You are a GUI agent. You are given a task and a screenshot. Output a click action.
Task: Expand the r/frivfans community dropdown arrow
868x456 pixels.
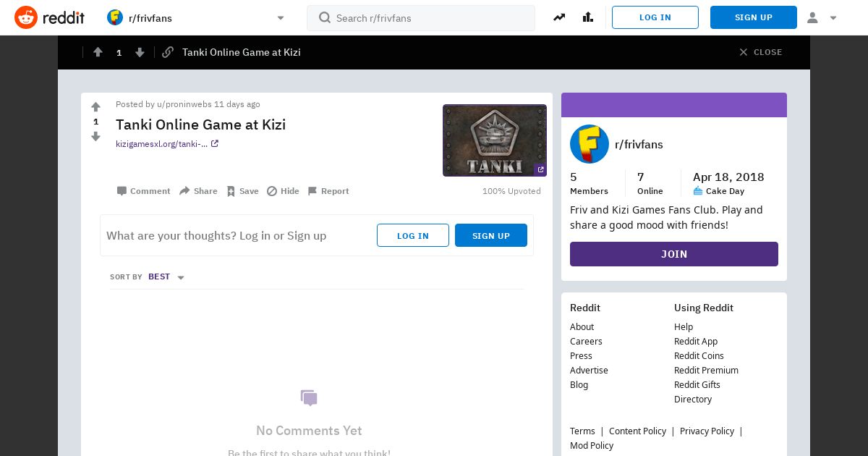click(281, 18)
